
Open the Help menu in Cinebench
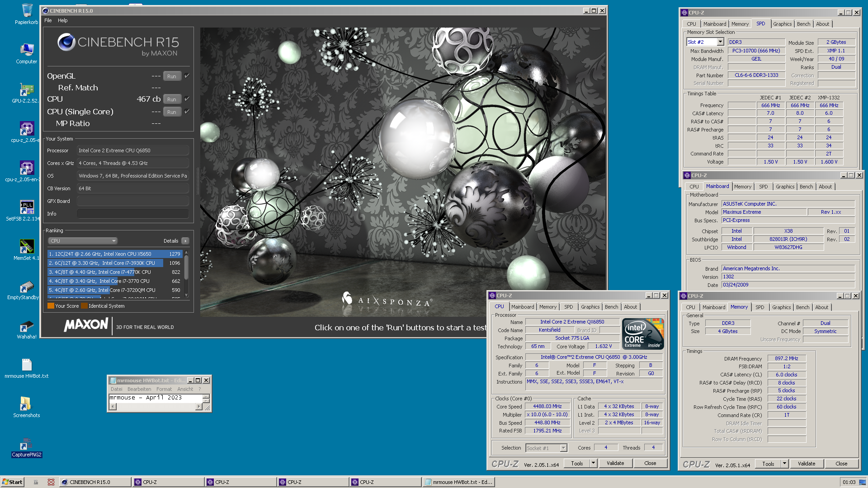point(62,20)
